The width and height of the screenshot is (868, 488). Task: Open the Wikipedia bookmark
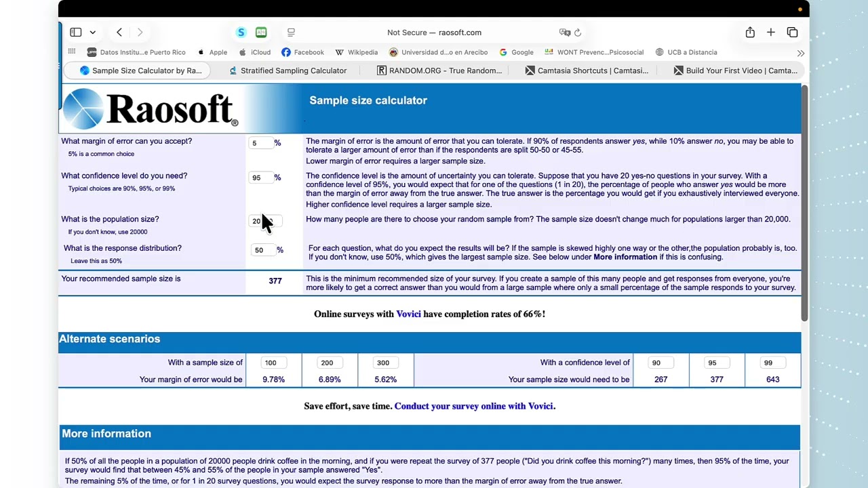coord(357,52)
